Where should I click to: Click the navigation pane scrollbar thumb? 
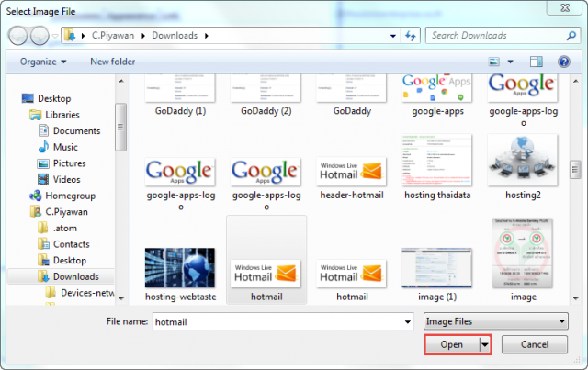(x=120, y=127)
